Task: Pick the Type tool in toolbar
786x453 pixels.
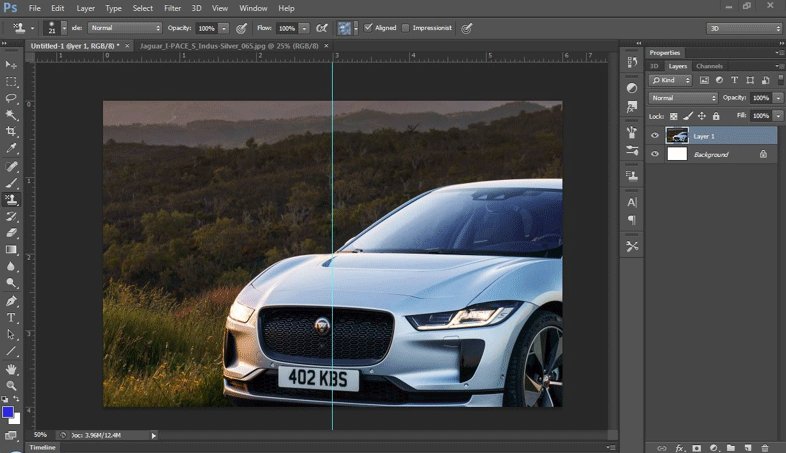Action: click(12, 317)
